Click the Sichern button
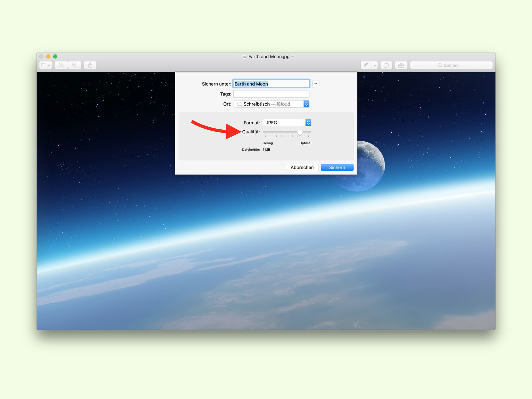This screenshot has height=399, width=532. 337,168
